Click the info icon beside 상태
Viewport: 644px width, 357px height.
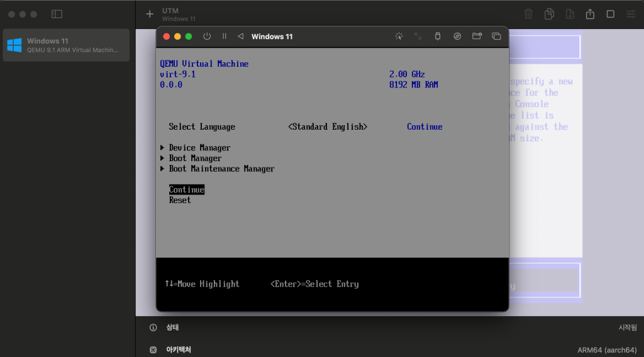click(153, 327)
